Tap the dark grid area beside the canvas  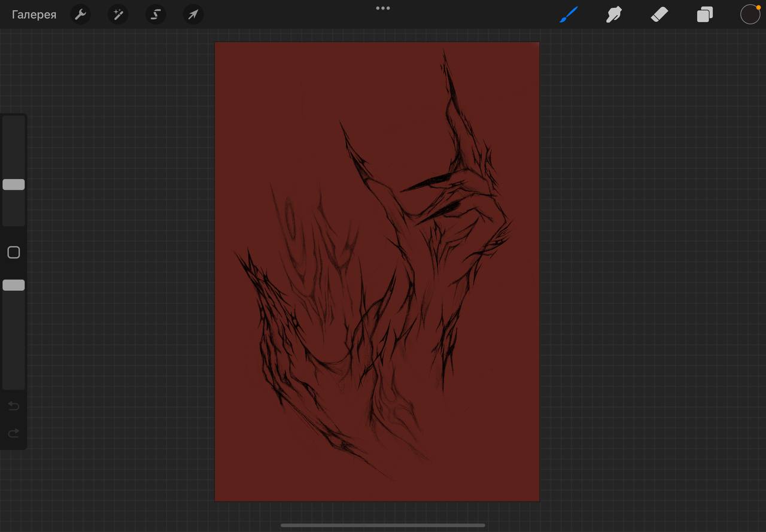click(x=652, y=269)
